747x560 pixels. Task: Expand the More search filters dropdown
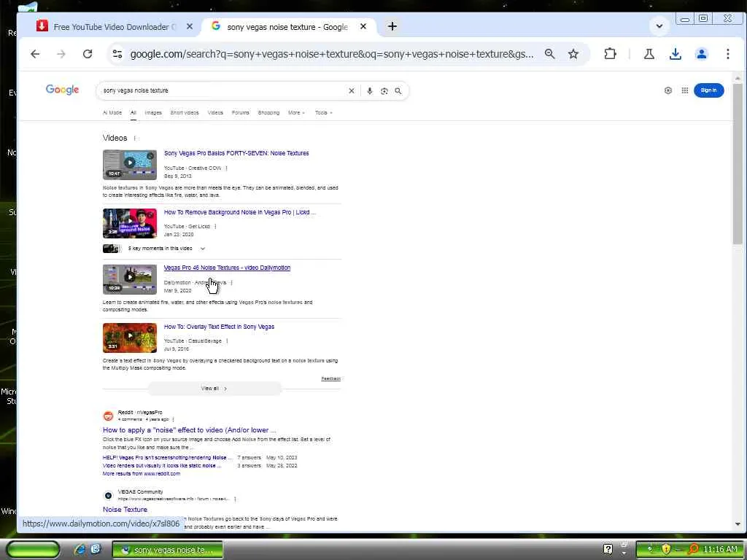click(x=296, y=113)
